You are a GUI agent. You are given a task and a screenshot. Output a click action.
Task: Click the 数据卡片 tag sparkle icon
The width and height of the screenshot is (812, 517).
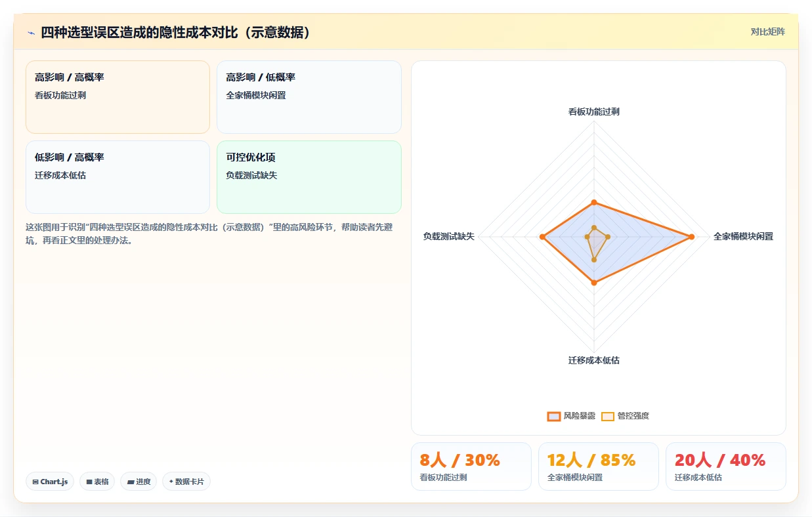pyautogui.click(x=171, y=482)
